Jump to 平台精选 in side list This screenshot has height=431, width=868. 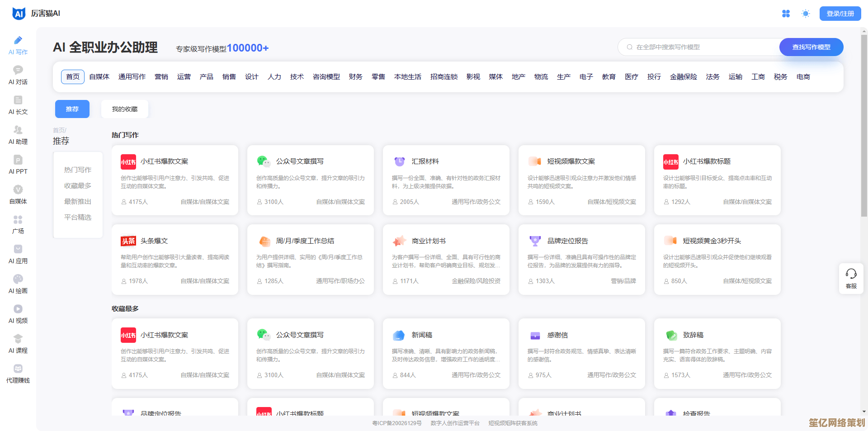click(78, 218)
